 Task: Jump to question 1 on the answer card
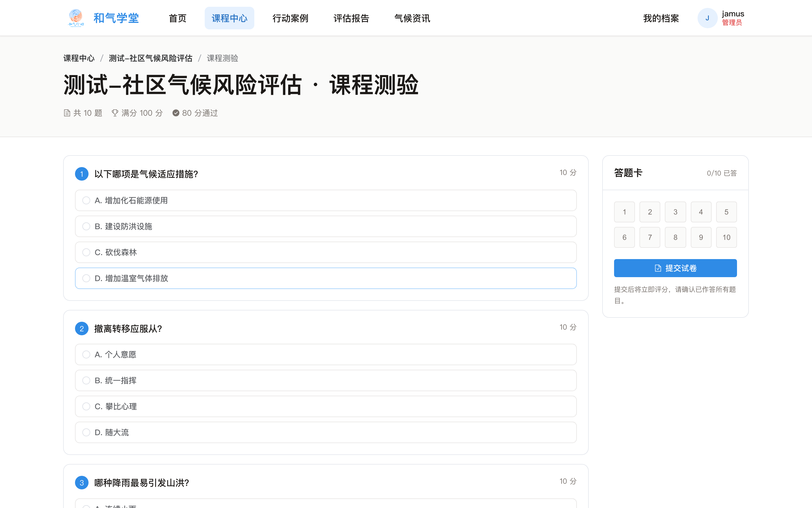click(625, 212)
